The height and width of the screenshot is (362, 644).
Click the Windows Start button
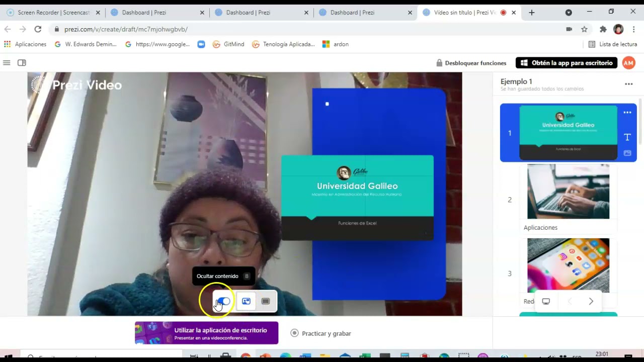pos(8,356)
